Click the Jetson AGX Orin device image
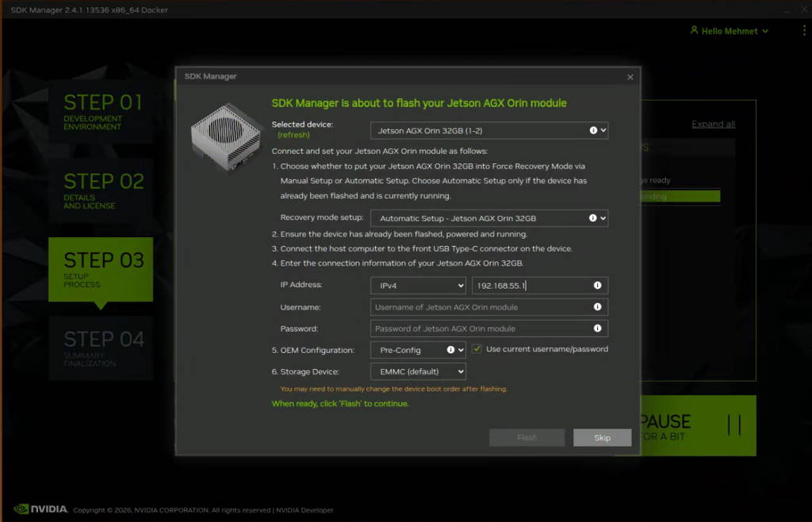 226,137
